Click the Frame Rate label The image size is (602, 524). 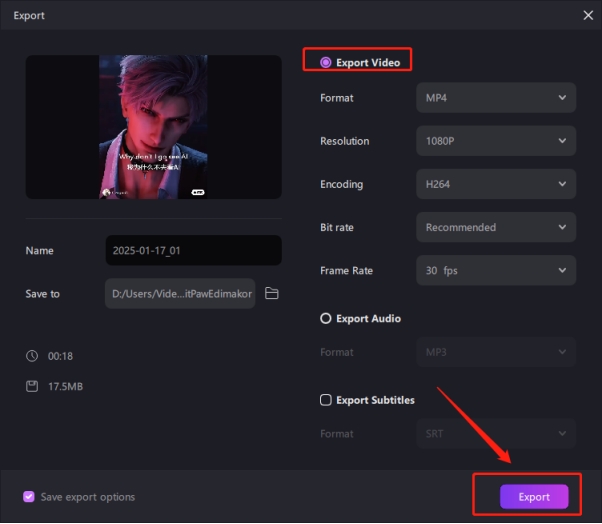pyautogui.click(x=346, y=271)
